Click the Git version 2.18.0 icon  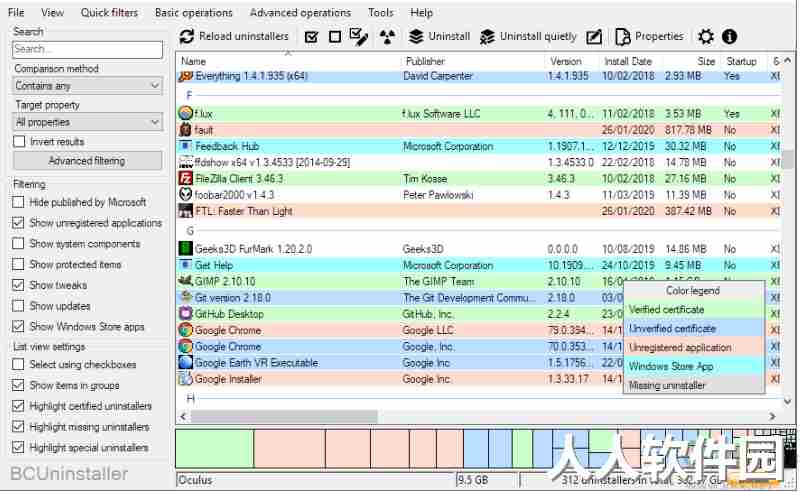click(x=186, y=297)
